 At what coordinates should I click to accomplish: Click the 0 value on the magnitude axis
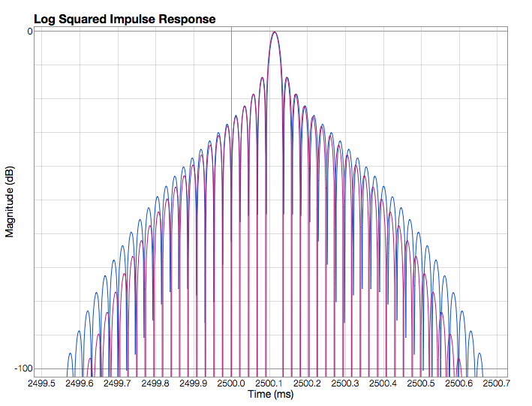(x=30, y=32)
